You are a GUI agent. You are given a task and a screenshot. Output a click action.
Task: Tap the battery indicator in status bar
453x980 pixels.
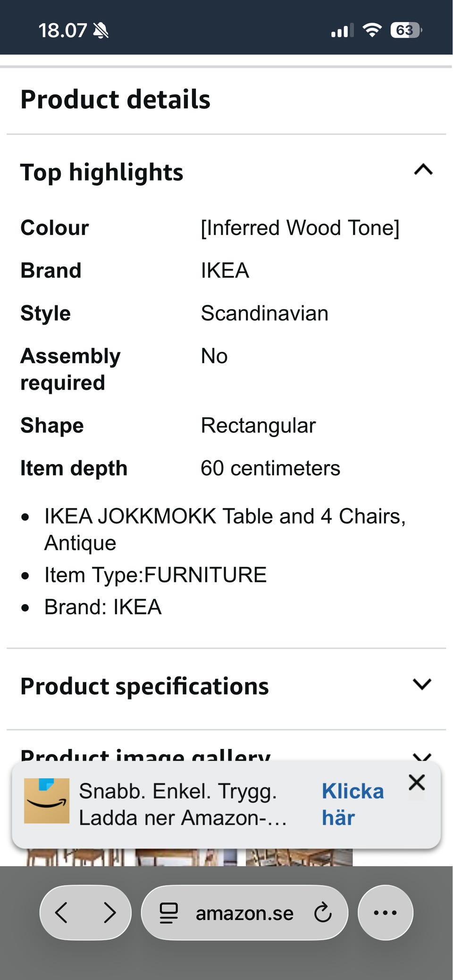pyautogui.click(x=406, y=31)
